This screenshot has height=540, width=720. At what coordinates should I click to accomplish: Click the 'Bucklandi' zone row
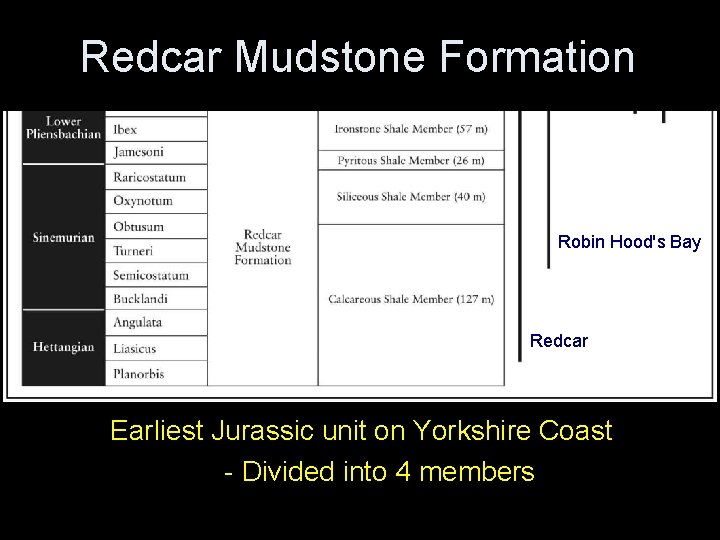pyautogui.click(x=156, y=298)
